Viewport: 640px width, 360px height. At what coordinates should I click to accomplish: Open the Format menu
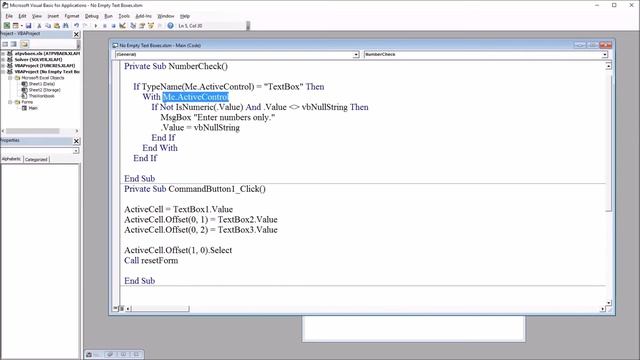coord(72,16)
